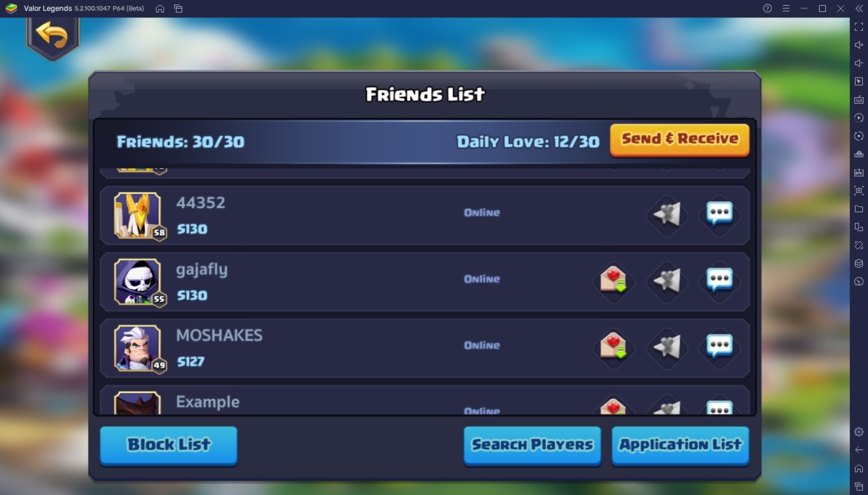
Task: Open Search Players
Action: pos(532,445)
